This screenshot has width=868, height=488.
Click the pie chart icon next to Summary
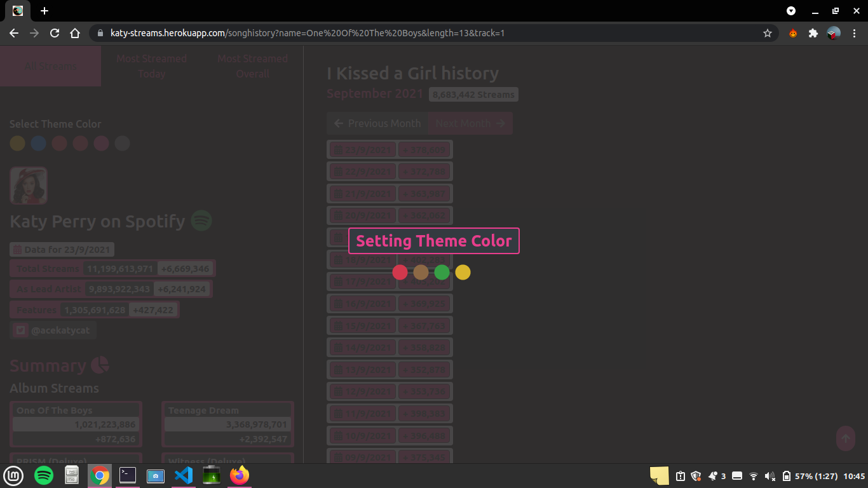(100, 365)
